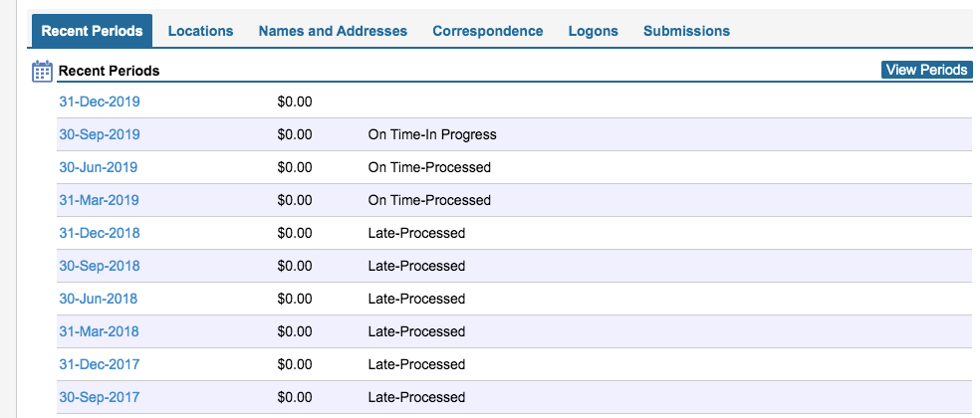This screenshot has height=418, width=980.
Task: Select the Correspondence tab
Action: pos(487,31)
